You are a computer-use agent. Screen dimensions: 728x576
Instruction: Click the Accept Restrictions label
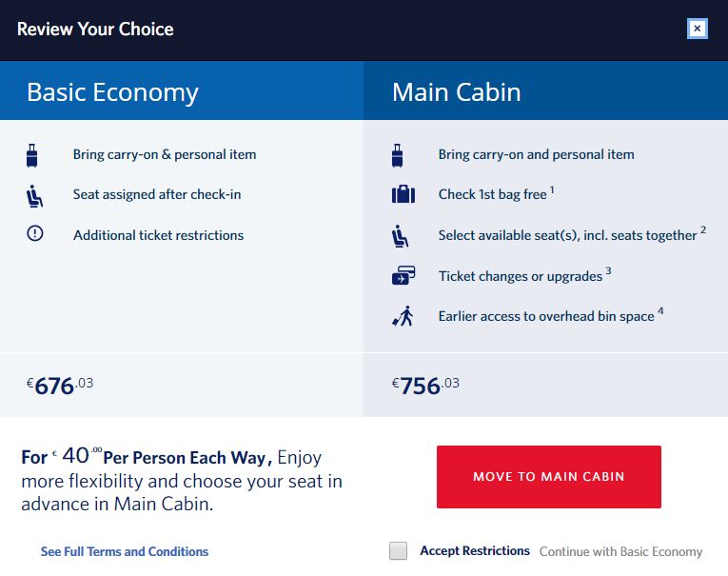(x=474, y=551)
